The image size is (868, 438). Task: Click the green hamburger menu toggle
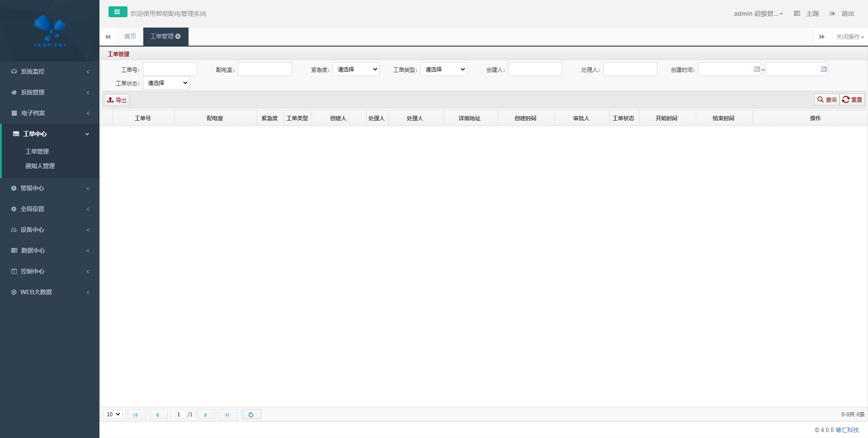pos(118,12)
